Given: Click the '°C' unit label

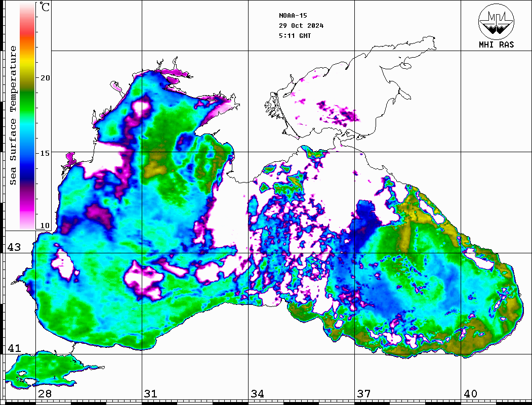Looking at the screenshot, I should (x=45, y=7).
